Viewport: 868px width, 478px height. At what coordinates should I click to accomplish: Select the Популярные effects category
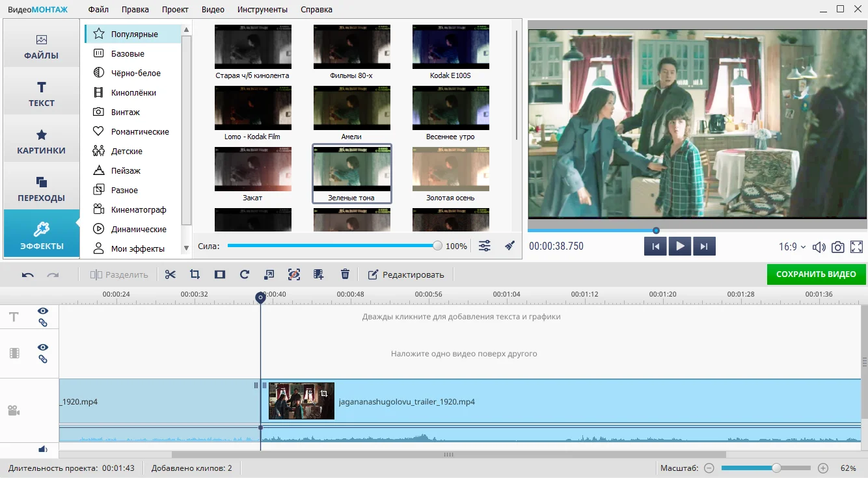[133, 34]
